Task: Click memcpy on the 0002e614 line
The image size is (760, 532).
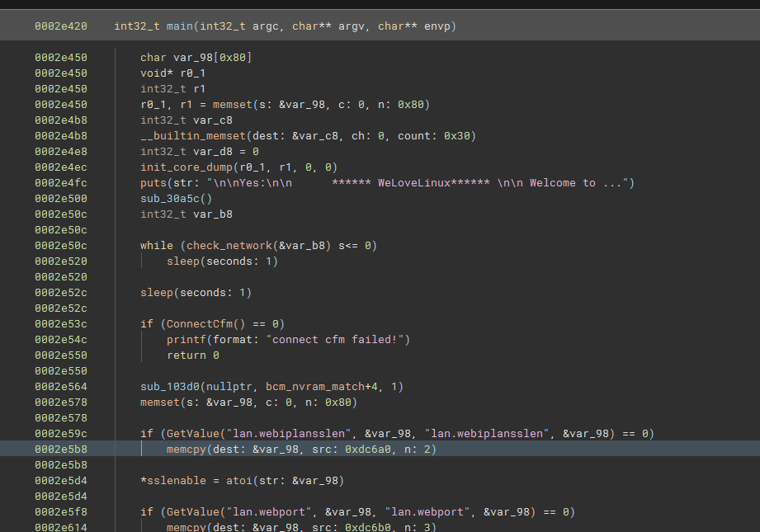Action: click(x=186, y=527)
